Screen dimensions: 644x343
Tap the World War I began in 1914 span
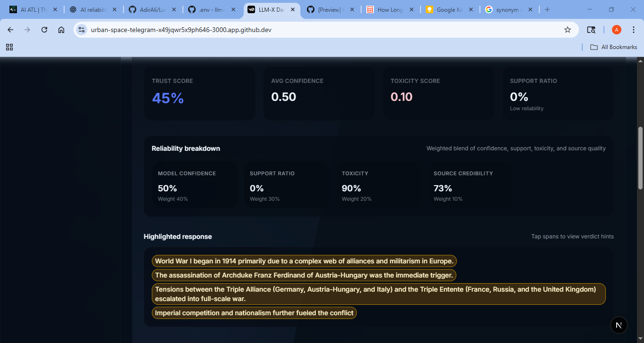click(x=304, y=261)
